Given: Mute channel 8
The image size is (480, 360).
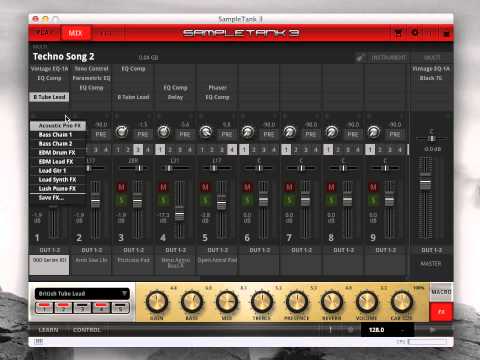Looking at the screenshot, I should tap(331, 187).
